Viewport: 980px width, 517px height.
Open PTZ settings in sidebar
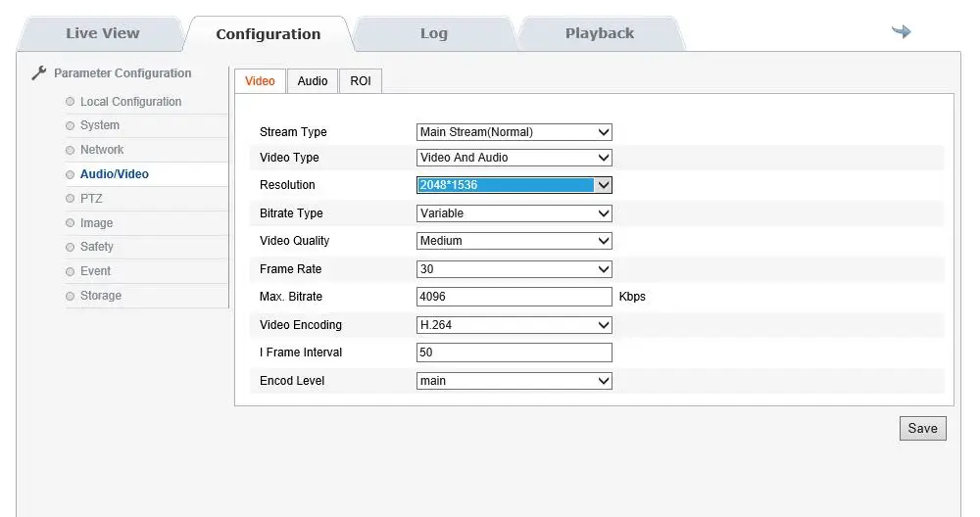coord(91,199)
